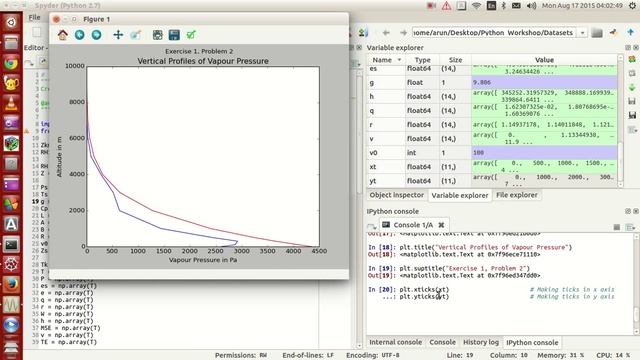This screenshot has width=640, height=360.
Task: Open Configure subplots in Figure 1
Action: [158, 35]
